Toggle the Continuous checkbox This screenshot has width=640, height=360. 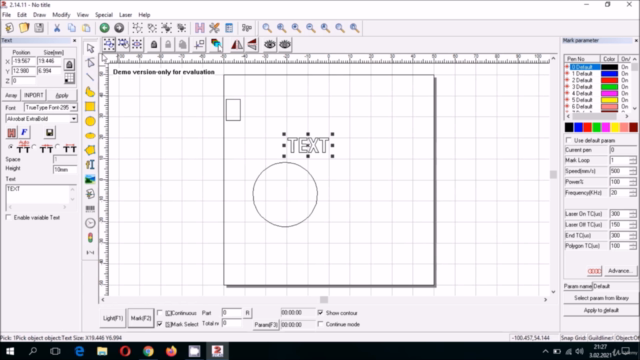point(160,313)
